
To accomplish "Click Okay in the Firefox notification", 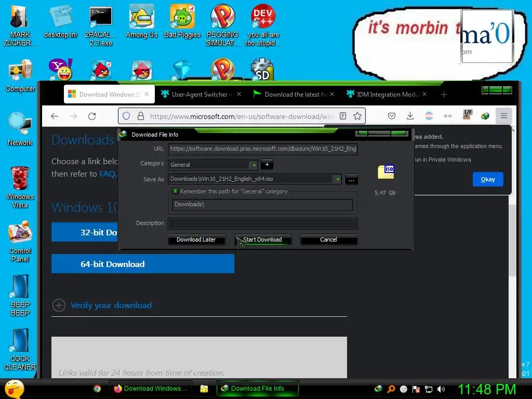I will pos(487,179).
